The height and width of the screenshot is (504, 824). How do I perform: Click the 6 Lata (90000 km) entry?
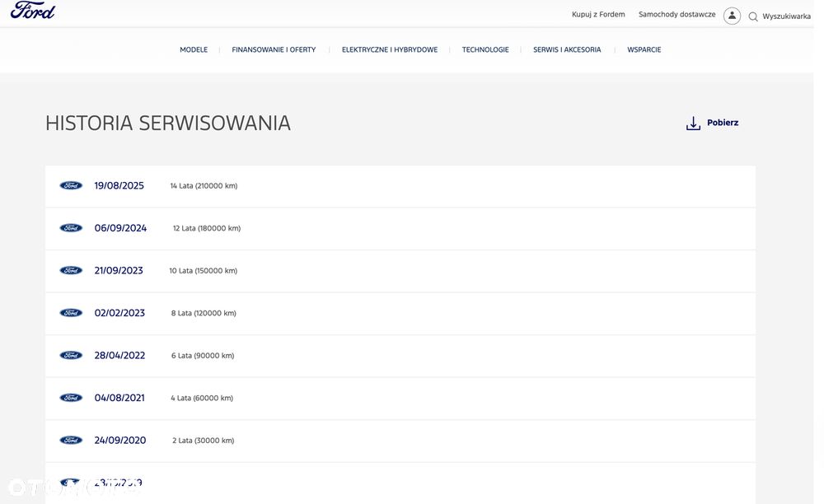pos(203,356)
